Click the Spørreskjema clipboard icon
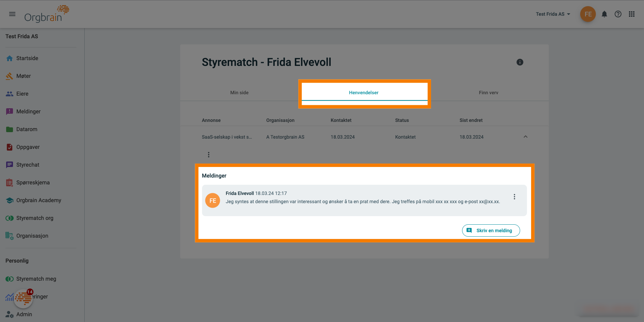This screenshot has height=322, width=644. click(10, 182)
